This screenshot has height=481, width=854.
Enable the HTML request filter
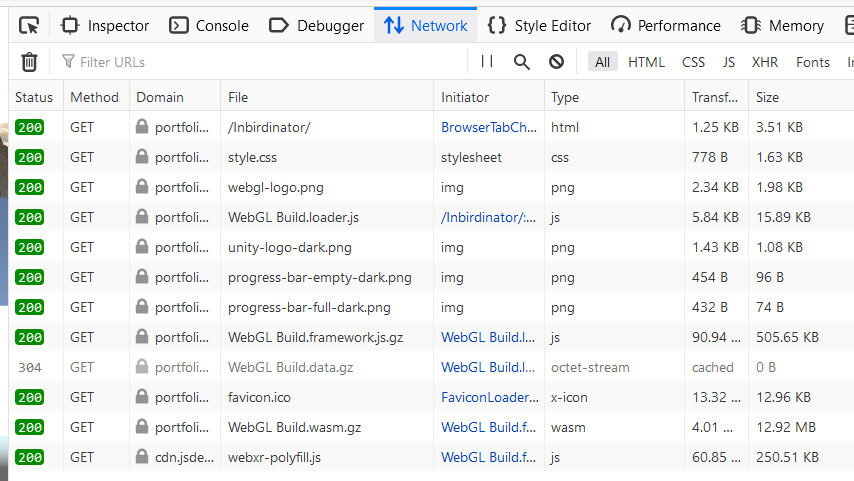[646, 62]
